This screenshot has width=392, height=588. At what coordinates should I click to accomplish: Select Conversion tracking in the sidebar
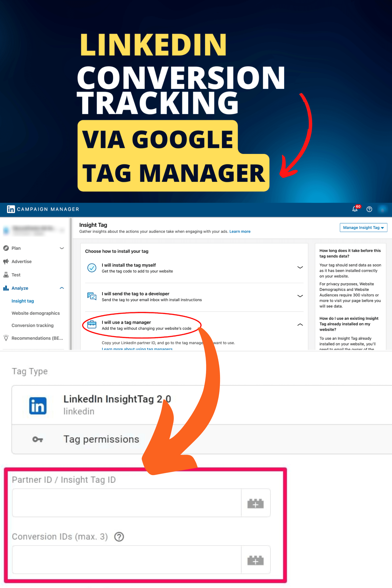tap(33, 325)
